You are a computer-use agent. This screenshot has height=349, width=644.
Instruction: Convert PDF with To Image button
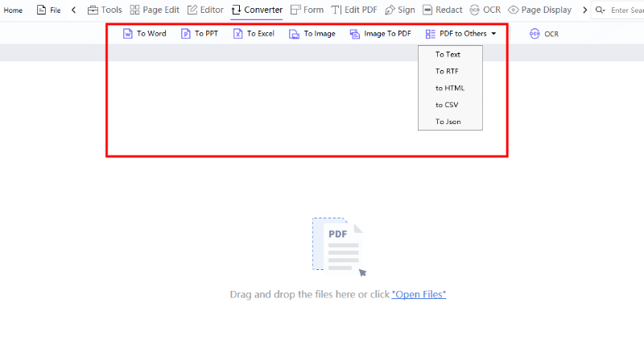tap(312, 34)
